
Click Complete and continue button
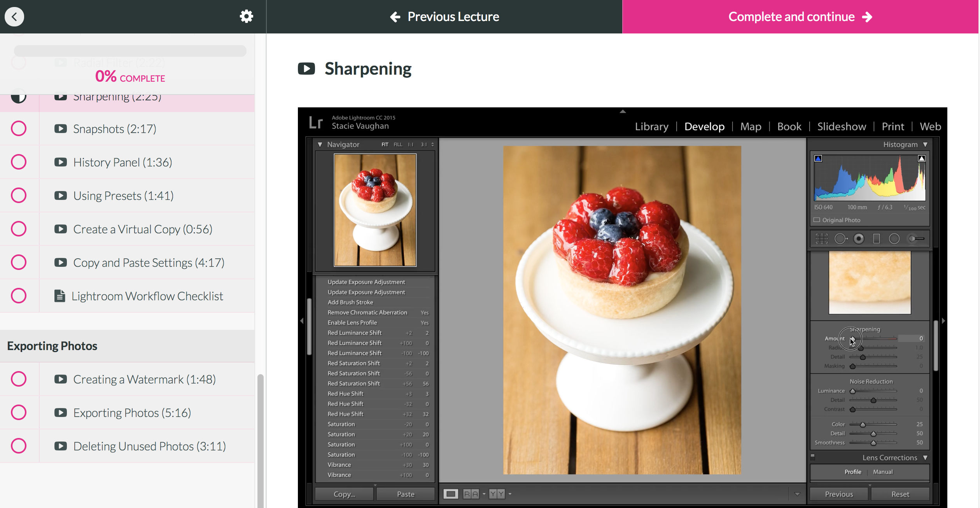coord(800,17)
